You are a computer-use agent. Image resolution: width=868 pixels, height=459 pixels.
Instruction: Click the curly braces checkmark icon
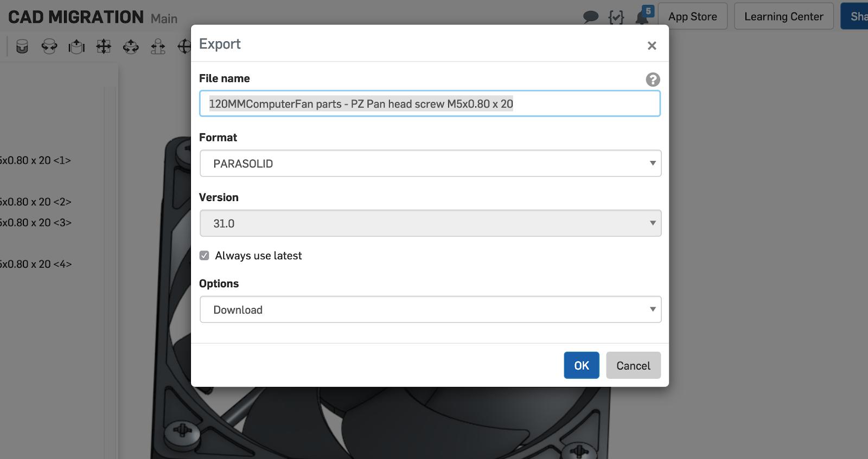click(616, 17)
